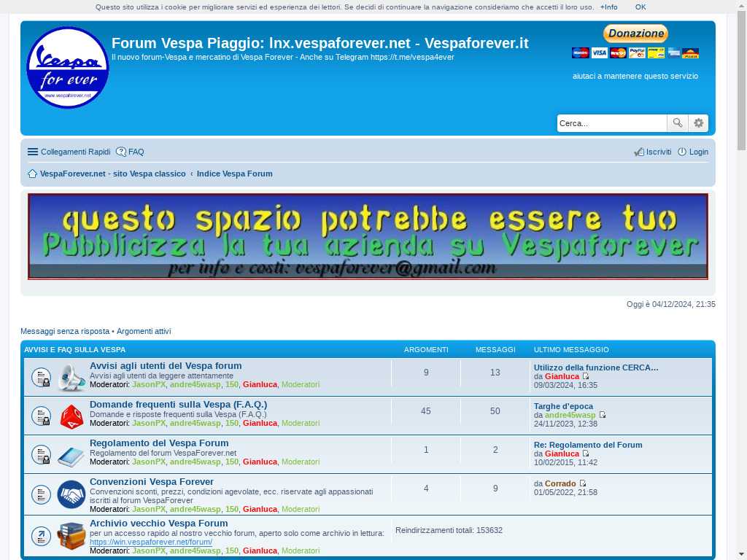Click the Login power icon
This screenshot has width=747, height=560.
[682, 152]
